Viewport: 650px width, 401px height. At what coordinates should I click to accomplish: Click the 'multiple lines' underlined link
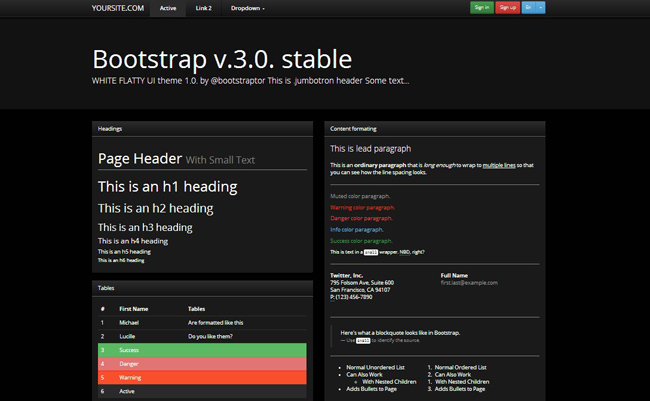pos(498,164)
